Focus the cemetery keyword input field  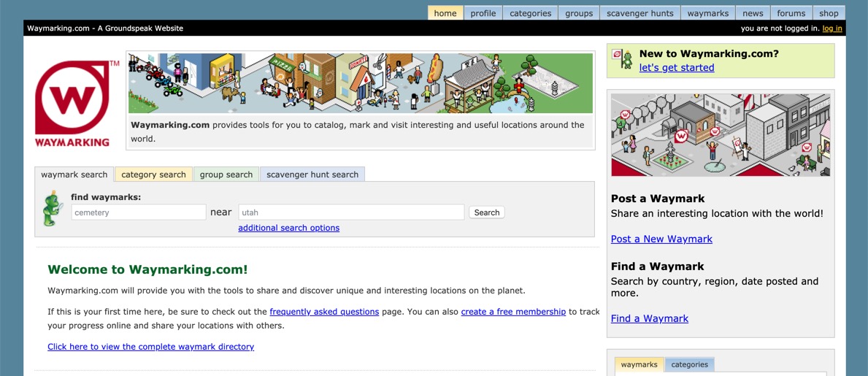139,212
